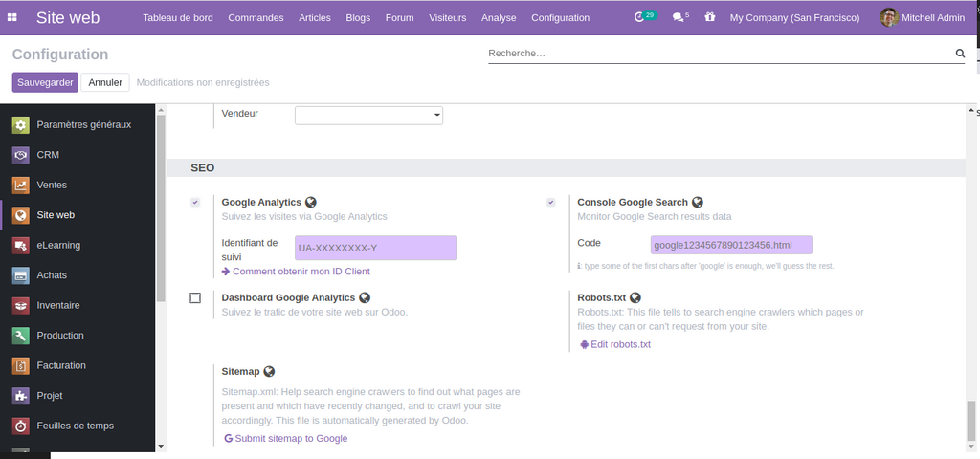Expand the Vendeur dropdown
Screen dimensions: 980x459
coord(368,115)
